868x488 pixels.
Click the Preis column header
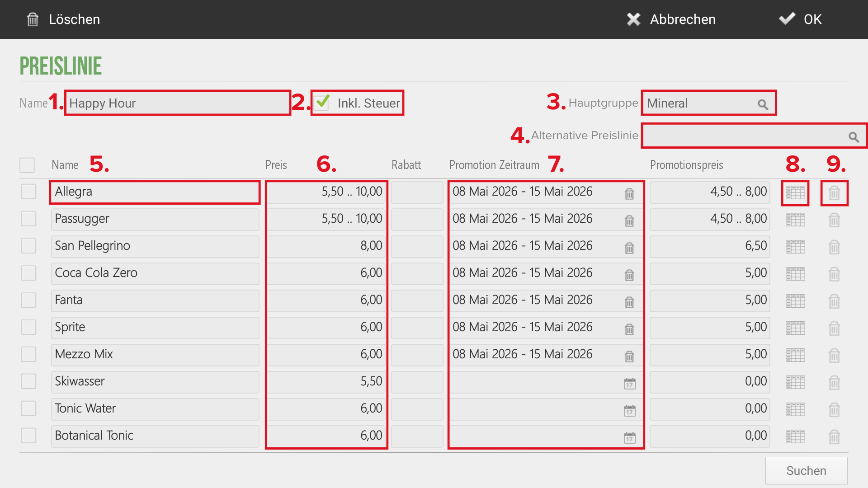click(x=276, y=165)
